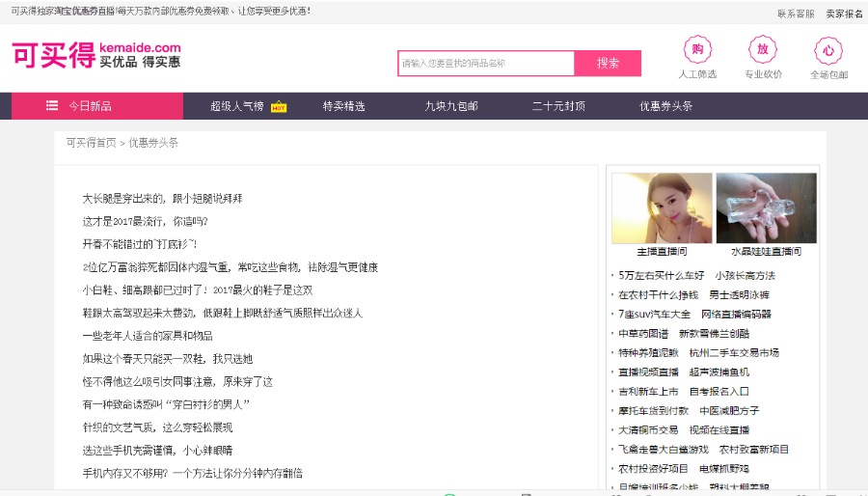Open article 小白鞋、细高跟都已过时了
The image size is (868, 496).
[198, 290]
